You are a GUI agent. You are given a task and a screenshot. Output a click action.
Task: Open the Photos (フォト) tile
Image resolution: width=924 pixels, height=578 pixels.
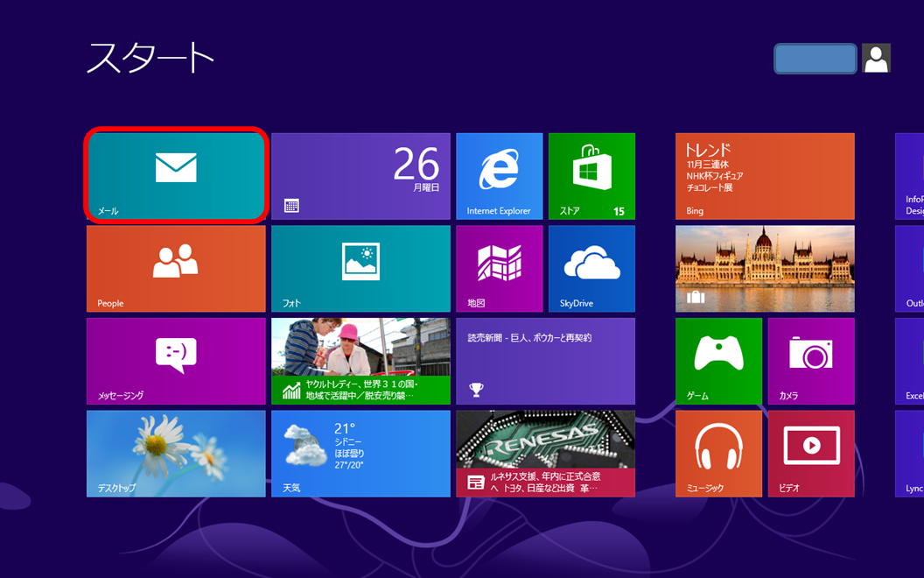pos(360,268)
